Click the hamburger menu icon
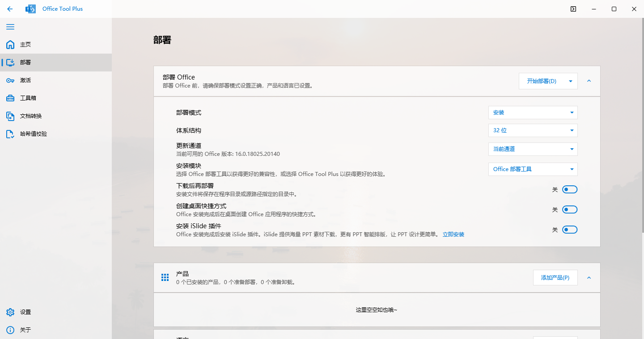 pyautogui.click(x=10, y=27)
